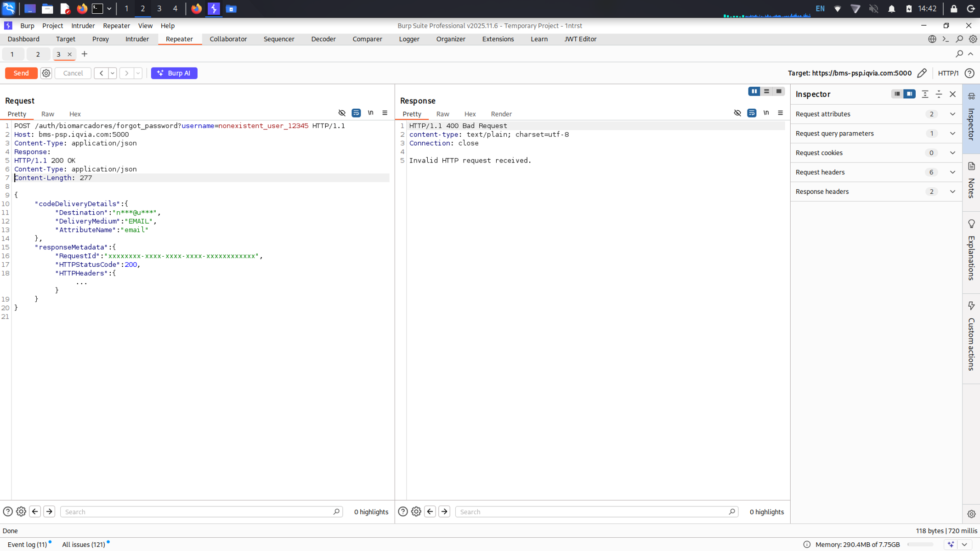
Task: Open the Repeater menu
Action: pos(116,26)
